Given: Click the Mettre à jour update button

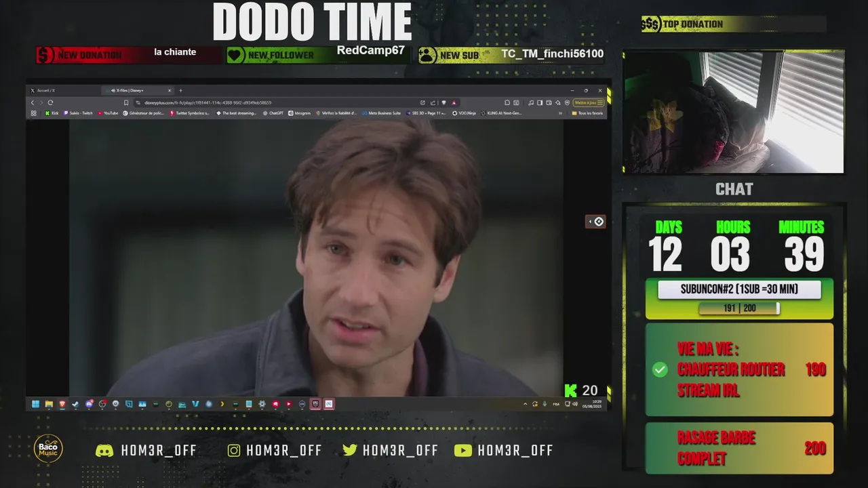Looking at the screenshot, I should (x=589, y=102).
